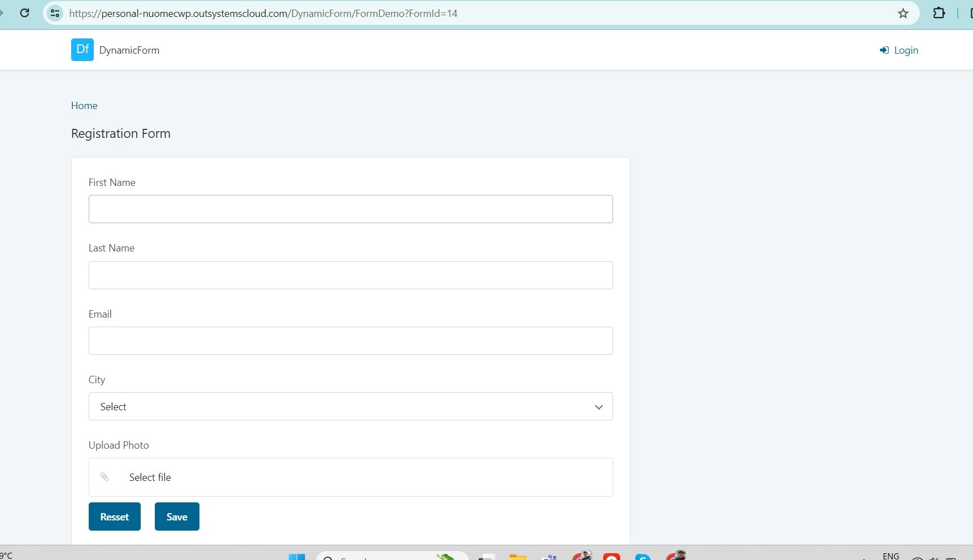
Task: Open the Login link
Action: pos(906,50)
